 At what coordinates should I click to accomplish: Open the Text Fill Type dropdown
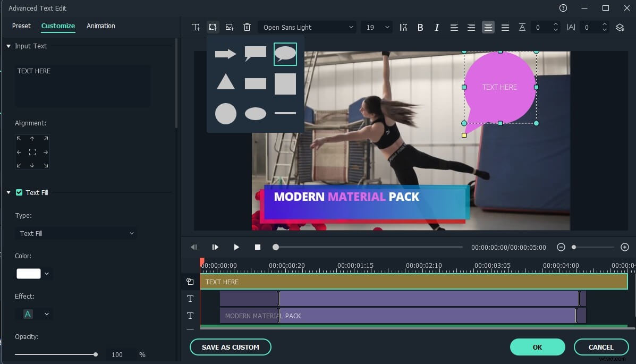pos(75,233)
